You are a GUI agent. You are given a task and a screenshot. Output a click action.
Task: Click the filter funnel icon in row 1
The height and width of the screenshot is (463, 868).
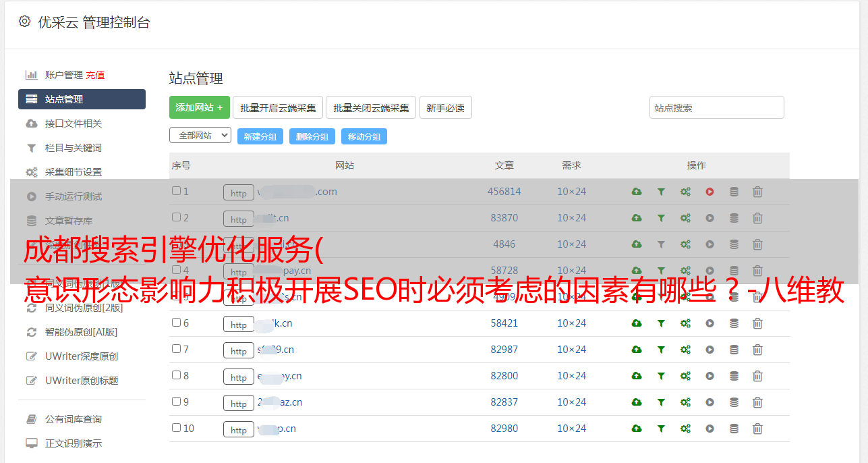pyautogui.click(x=661, y=192)
